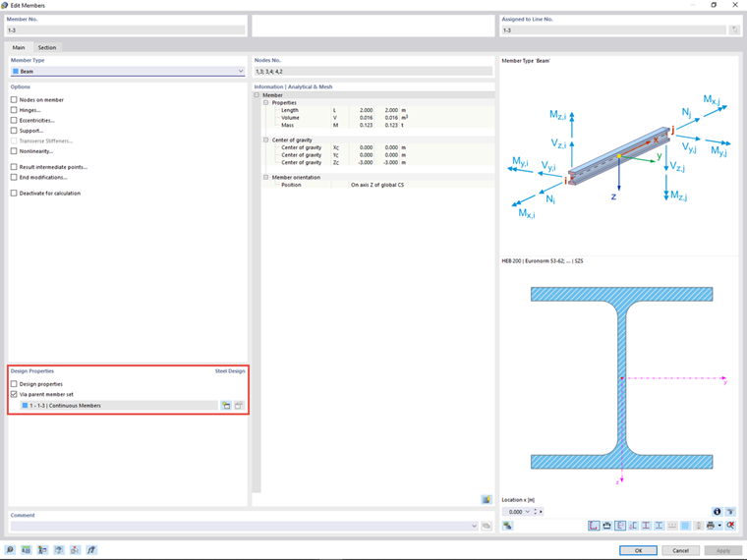Image resolution: width=747 pixels, height=560 pixels.
Task: Switch to the Main tab
Action: tap(19, 47)
